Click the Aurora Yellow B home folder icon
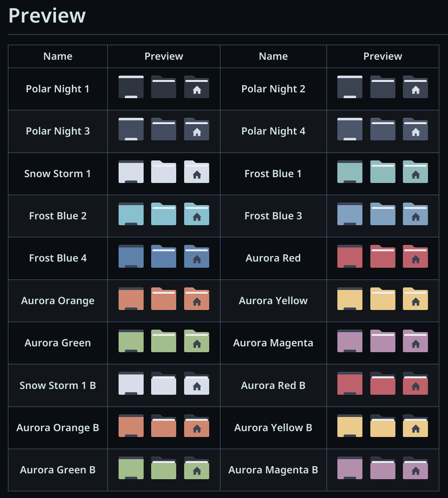This screenshot has height=498, width=448. click(415, 426)
